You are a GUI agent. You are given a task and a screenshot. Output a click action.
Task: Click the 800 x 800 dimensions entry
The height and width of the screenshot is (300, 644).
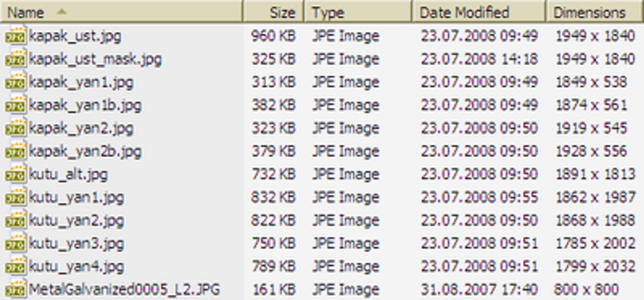pos(586,289)
